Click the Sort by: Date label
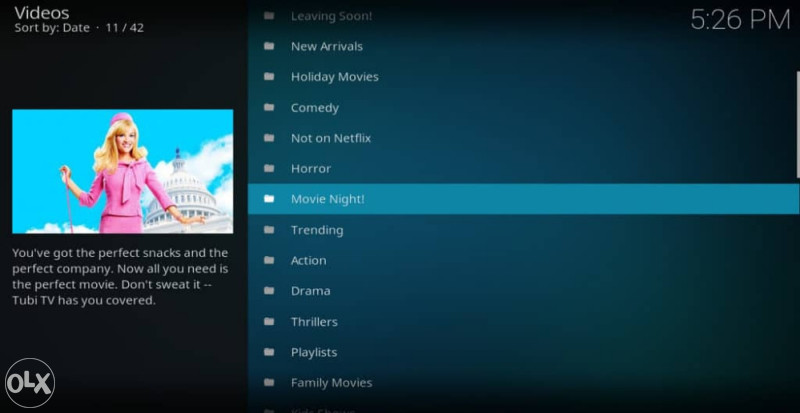The width and height of the screenshot is (800, 413). coord(52,28)
